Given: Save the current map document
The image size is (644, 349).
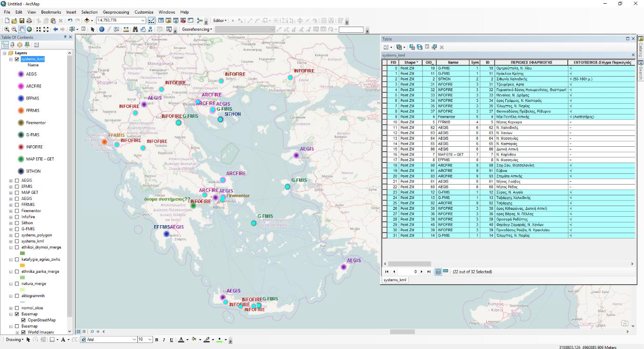Looking at the screenshot, I should [21, 21].
